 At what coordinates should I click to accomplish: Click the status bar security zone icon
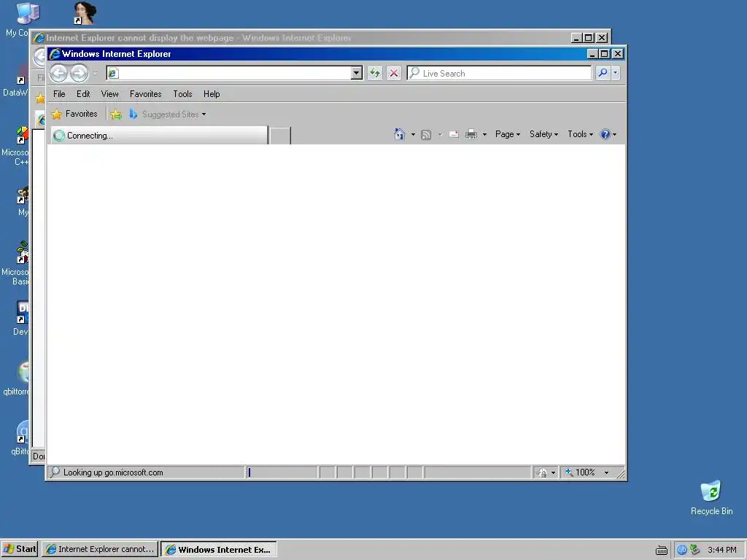(x=542, y=472)
